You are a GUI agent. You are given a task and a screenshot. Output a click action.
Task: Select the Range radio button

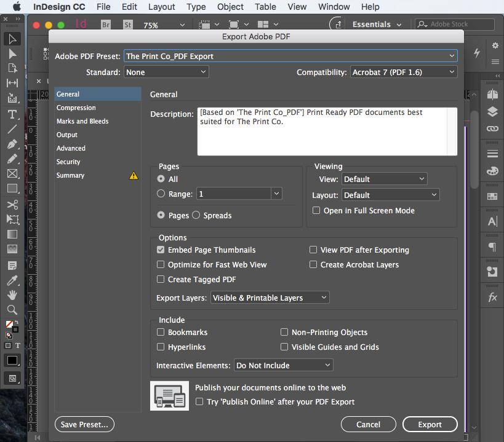coord(161,194)
